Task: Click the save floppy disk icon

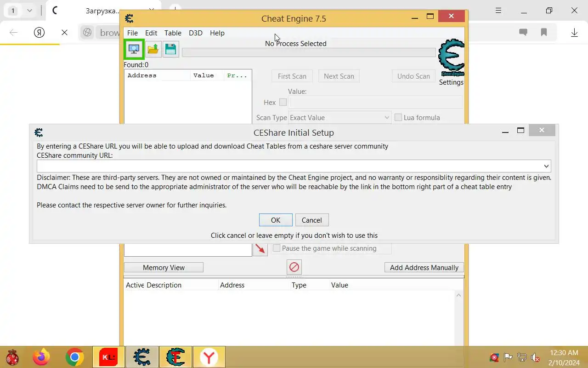Action: coord(170,49)
